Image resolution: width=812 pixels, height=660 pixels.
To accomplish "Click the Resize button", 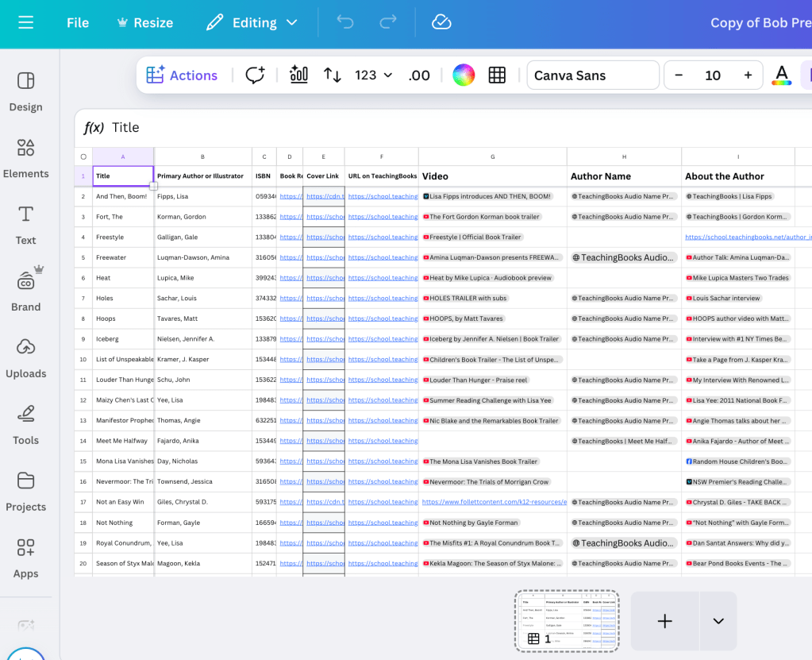I will click(x=144, y=22).
